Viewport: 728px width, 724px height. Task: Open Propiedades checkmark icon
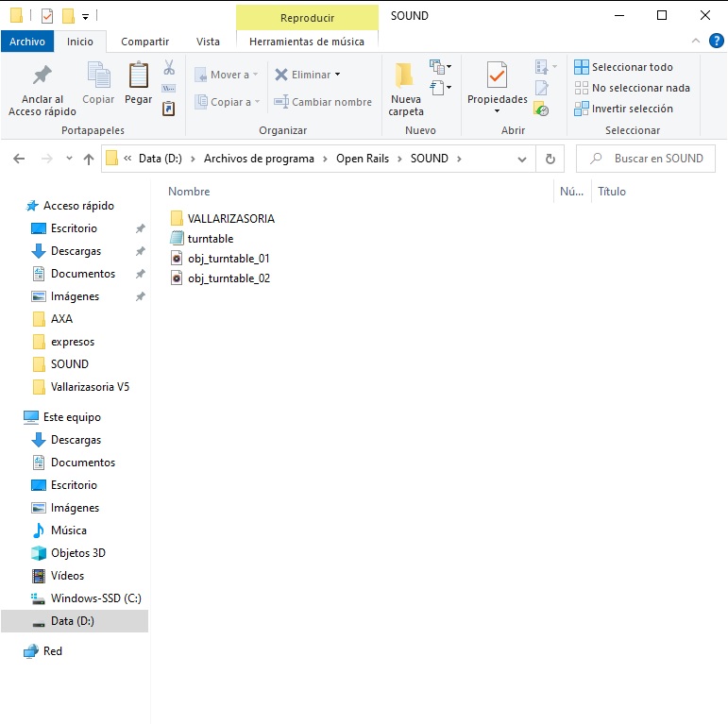coord(497,76)
